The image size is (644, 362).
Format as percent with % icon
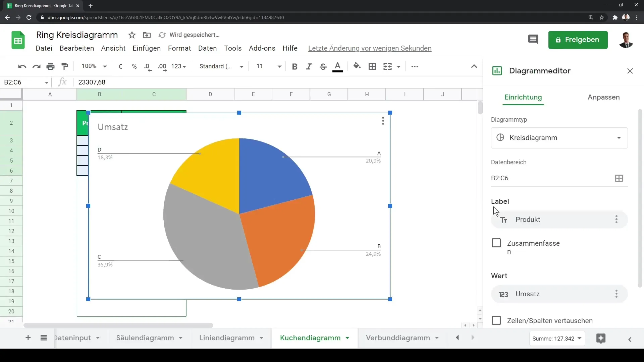click(x=134, y=66)
